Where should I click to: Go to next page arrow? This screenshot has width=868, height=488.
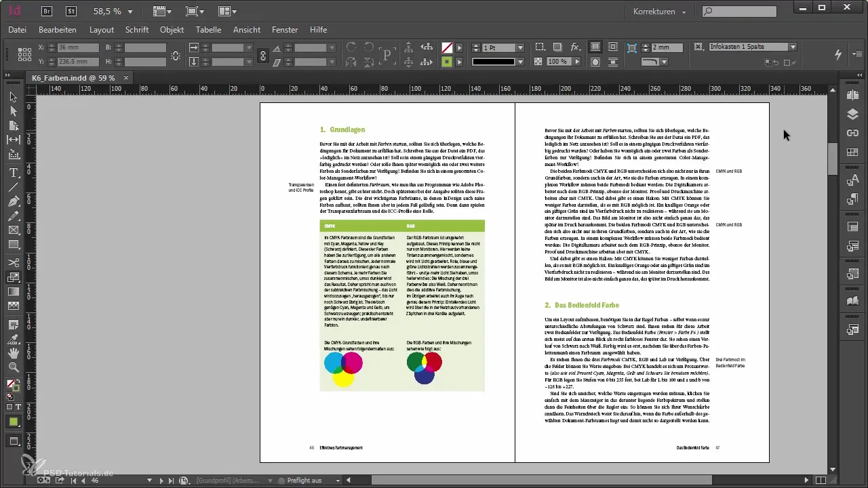161,481
